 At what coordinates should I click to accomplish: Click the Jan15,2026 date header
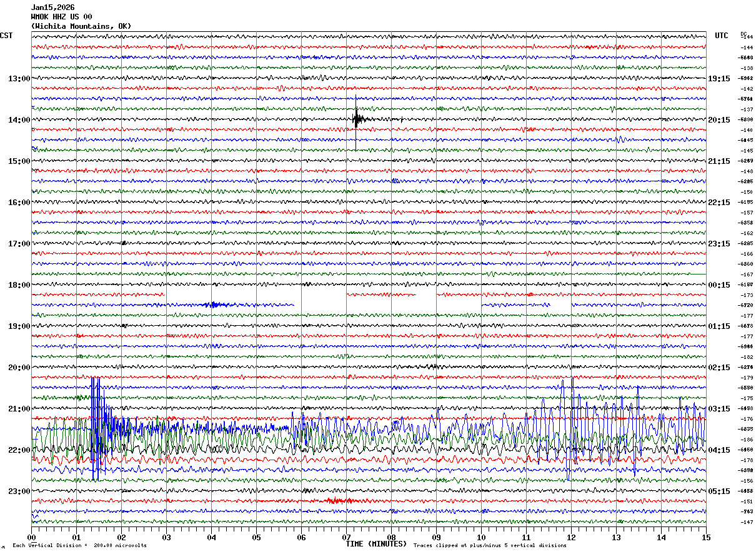point(52,8)
